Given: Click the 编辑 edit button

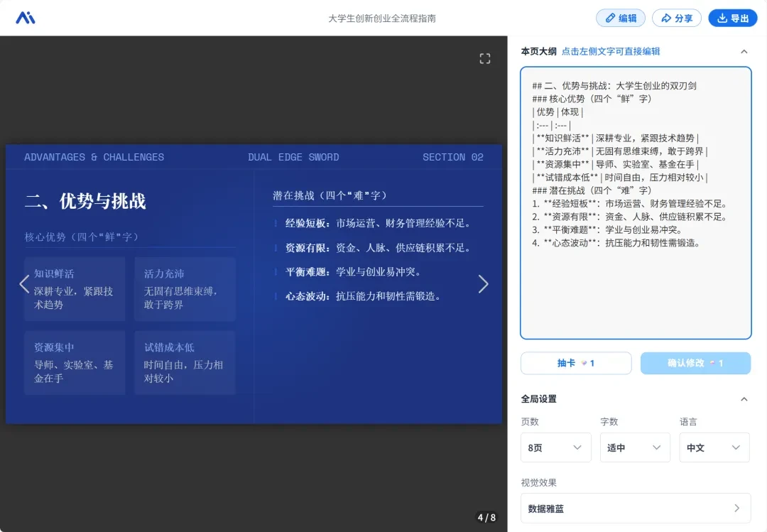Looking at the screenshot, I should (x=620, y=18).
